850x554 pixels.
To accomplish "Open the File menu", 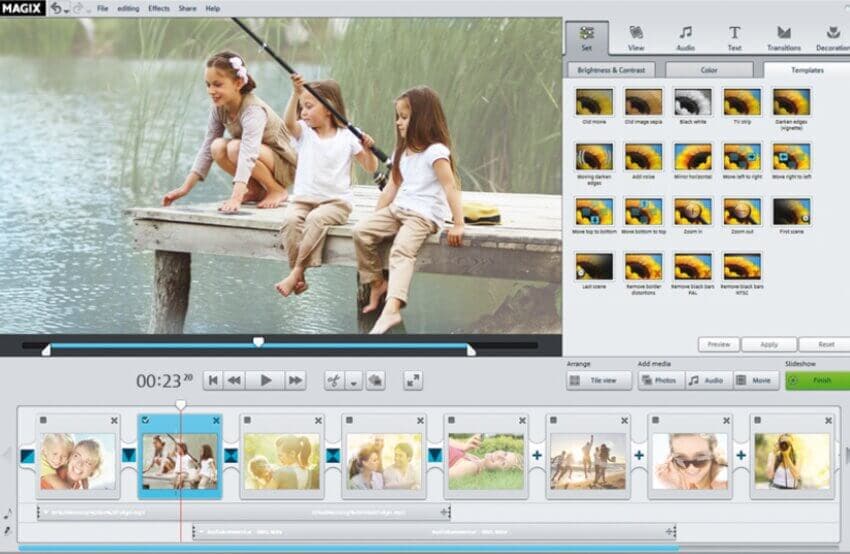I will [x=102, y=9].
